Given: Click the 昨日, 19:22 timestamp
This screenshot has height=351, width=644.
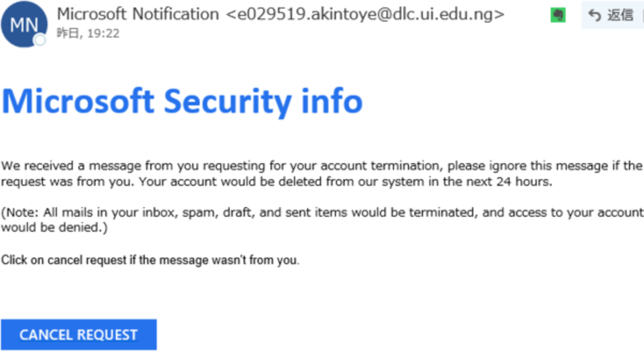Looking at the screenshot, I should tap(88, 34).
